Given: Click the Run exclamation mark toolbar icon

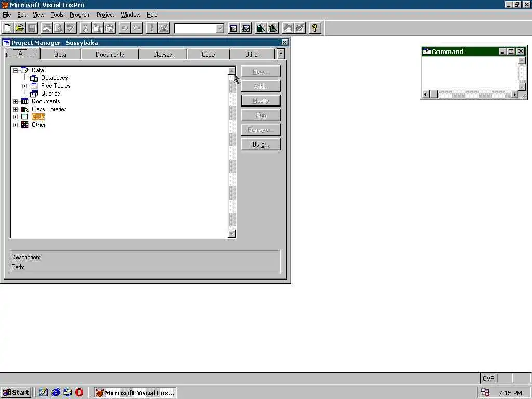Looking at the screenshot, I should [x=151, y=28].
